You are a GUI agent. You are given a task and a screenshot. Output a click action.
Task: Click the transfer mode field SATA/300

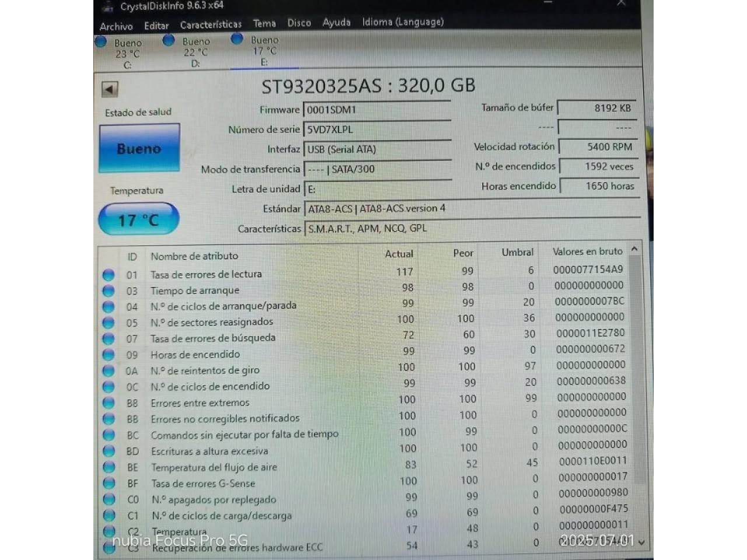click(x=378, y=169)
